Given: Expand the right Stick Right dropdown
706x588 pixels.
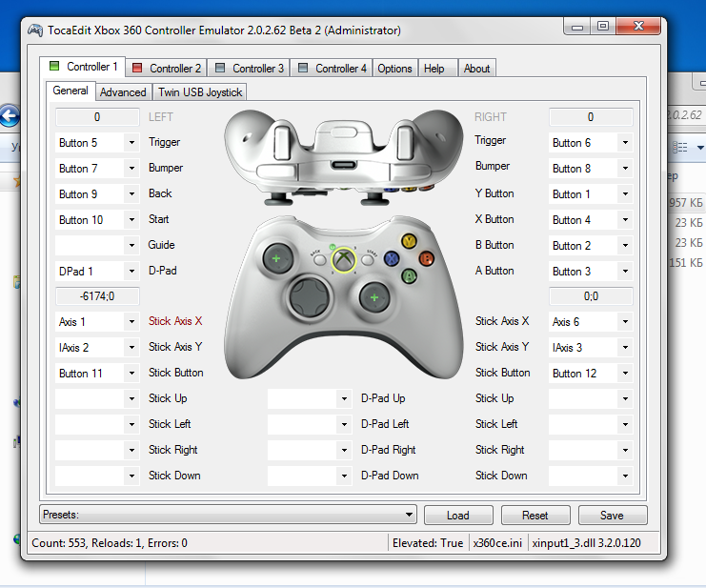Looking at the screenshot, I should click(625, 450).
